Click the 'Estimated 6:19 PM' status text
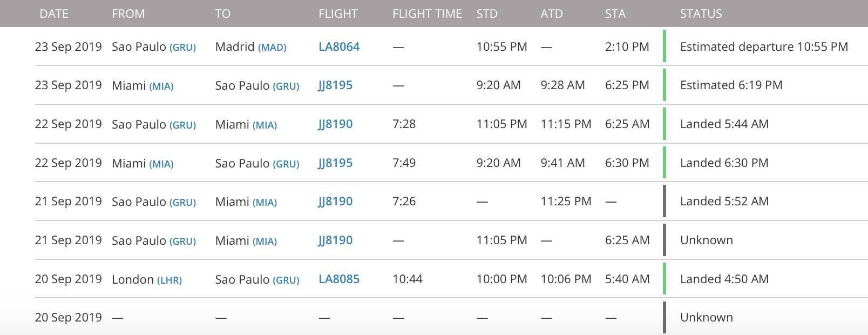Viewport: 868px width, 335px height. [x=731, y=85]
